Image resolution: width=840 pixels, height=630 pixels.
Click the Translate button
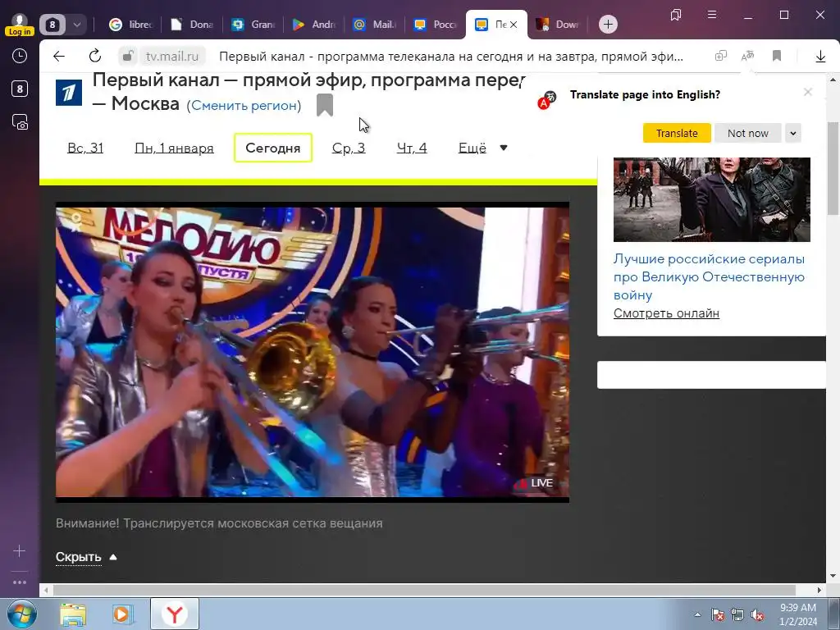(x=677, y=133)
